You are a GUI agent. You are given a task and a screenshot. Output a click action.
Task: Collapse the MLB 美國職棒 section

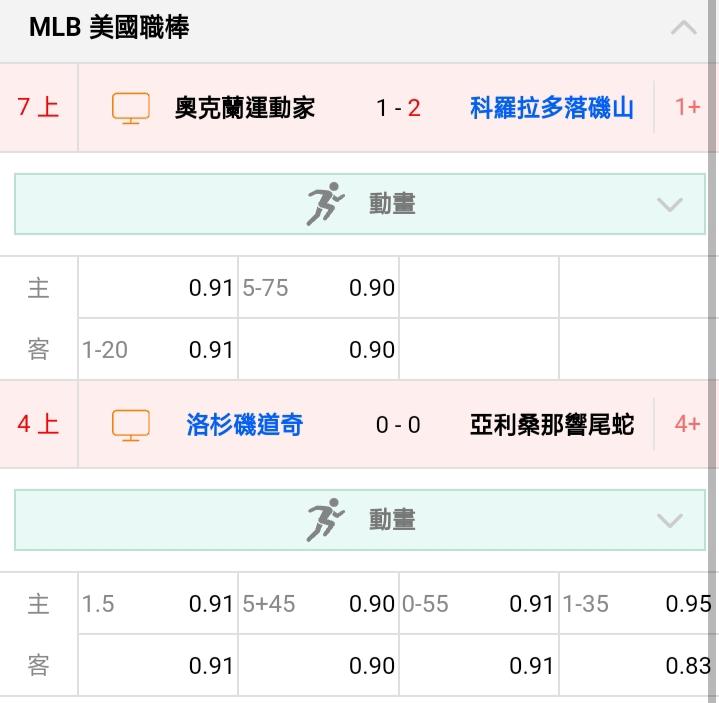[x=683, y=28]
